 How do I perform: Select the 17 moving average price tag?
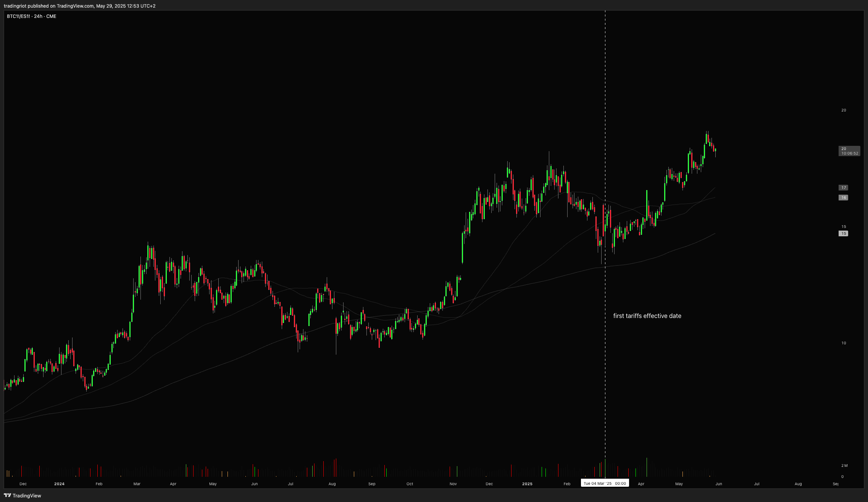point(844,188)
